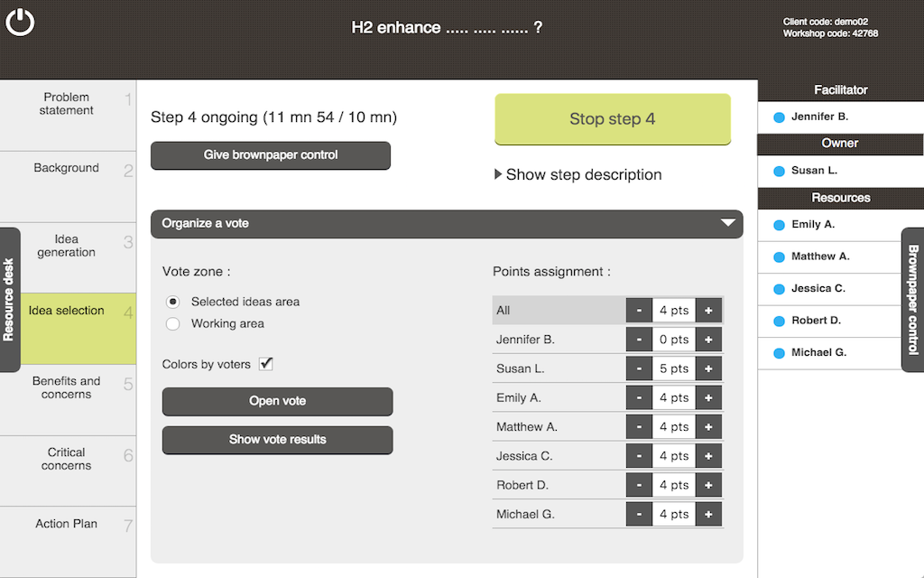Viewport: 924px width, 578px height.
Task: Decrease Jennifer B.'s points with the minus button
Action: pyautogui.click(x=639, y=340)
